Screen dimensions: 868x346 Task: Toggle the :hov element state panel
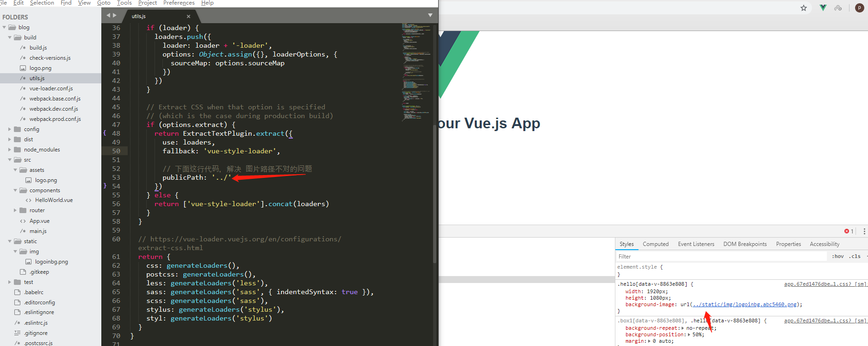click(x=837, y=256)
